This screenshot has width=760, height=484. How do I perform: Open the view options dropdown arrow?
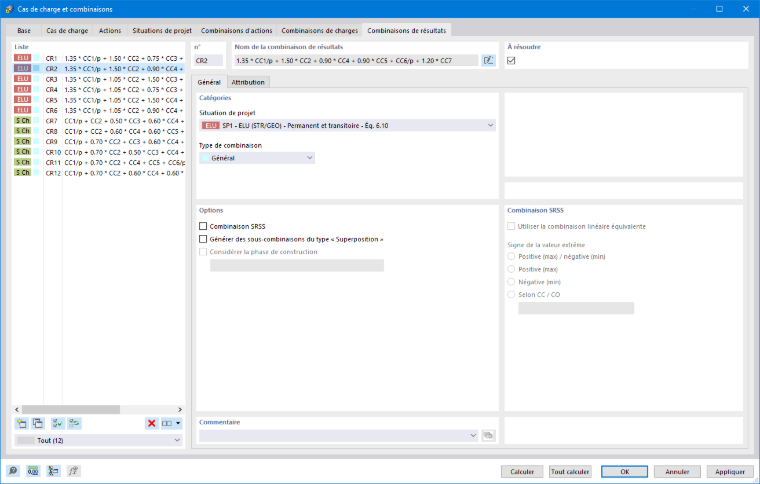pyautogui.click(x=178, y=423)
